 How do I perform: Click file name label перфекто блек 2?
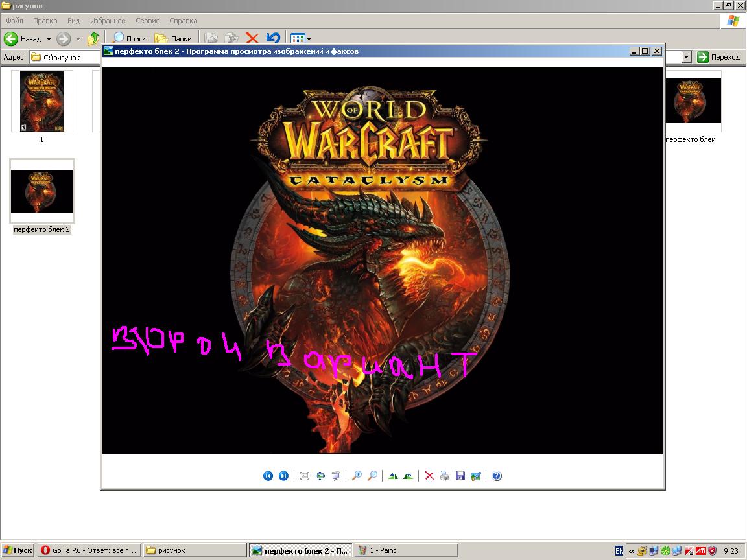click(x=42, y=229)
